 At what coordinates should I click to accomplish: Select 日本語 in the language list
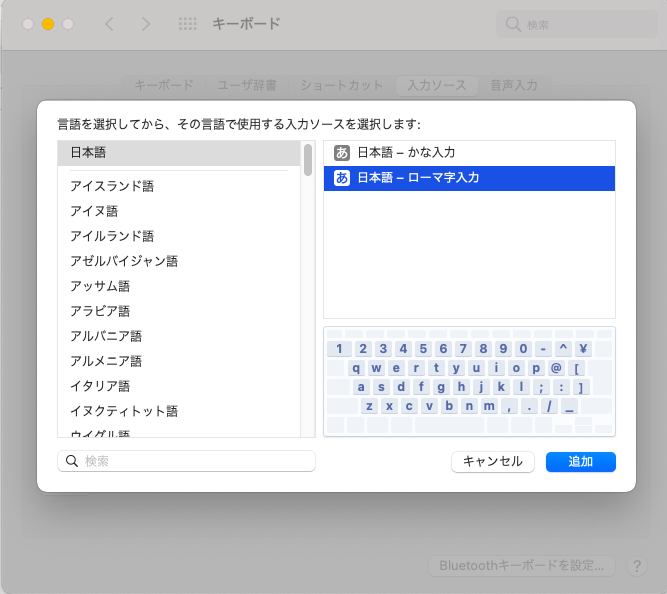[179, 153]
